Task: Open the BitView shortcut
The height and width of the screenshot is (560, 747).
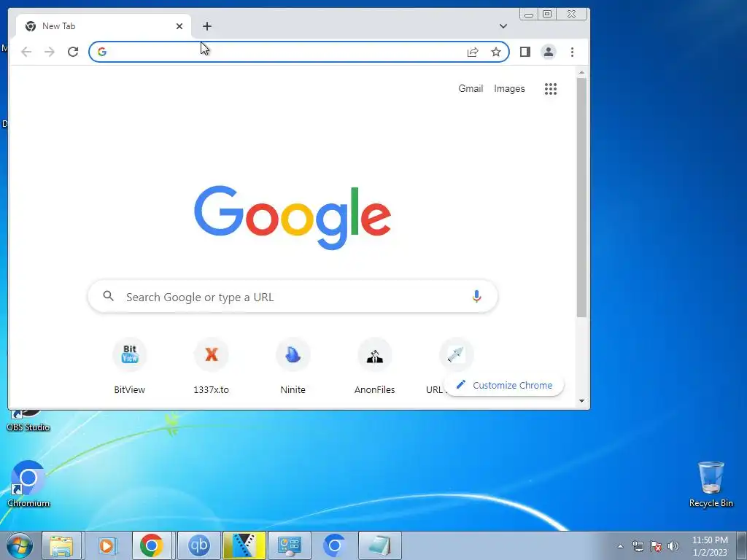Action: click(x=130, y=366)
